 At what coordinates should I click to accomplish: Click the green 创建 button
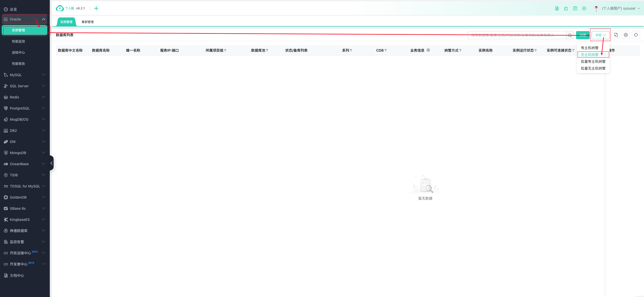[583, 35]
